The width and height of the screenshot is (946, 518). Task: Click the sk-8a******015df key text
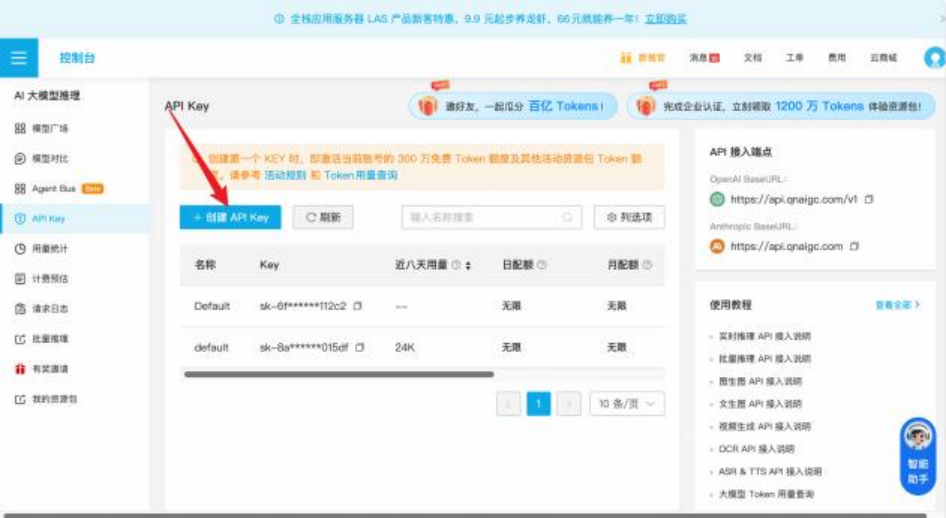pyautogui.click(x=303, y=347)
